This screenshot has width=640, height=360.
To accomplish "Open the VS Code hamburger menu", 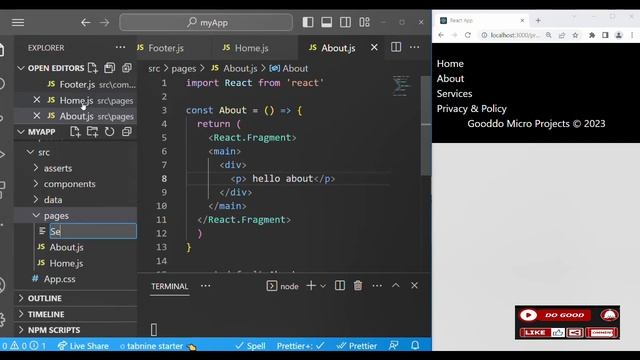I will pos(18,22).
